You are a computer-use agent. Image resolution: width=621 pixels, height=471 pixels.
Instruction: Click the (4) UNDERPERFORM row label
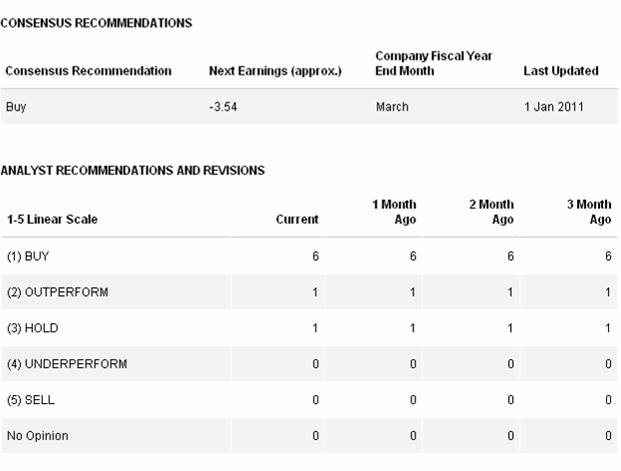pyautogui.click(x=67, y=364)
